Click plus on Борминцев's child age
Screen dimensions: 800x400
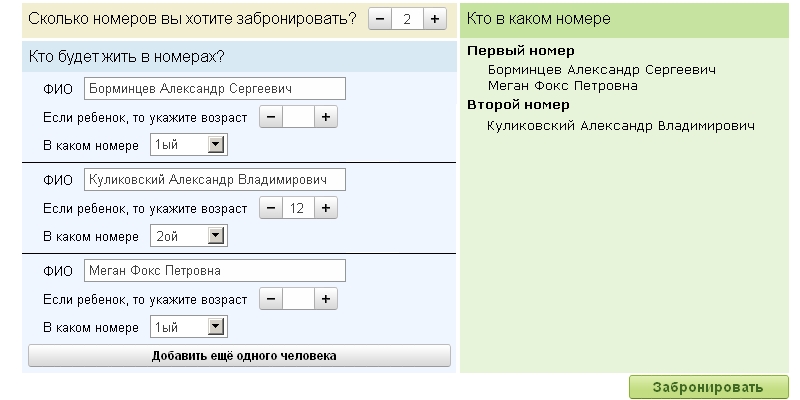(325, 117)
